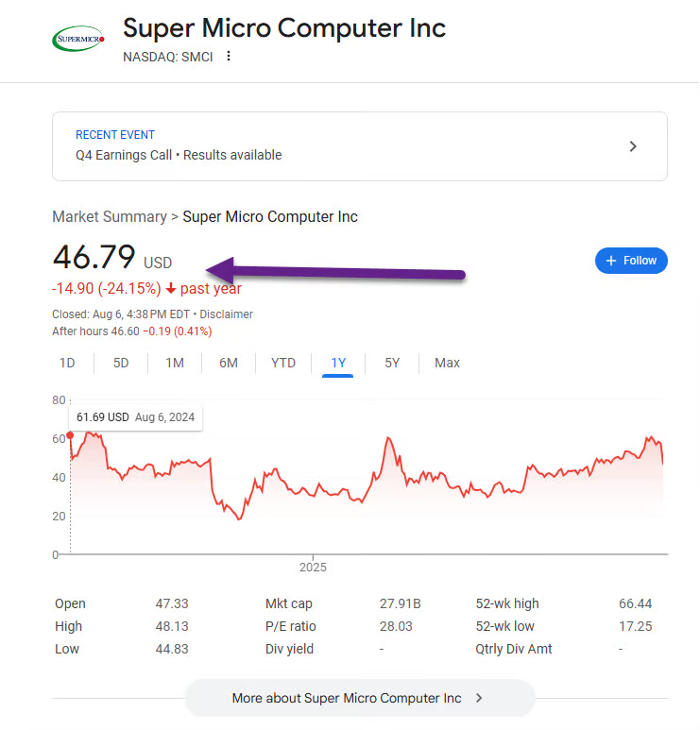Click the plus icon on the Follow button
This screenshot has height=730, width=700.
click(611, 261)
